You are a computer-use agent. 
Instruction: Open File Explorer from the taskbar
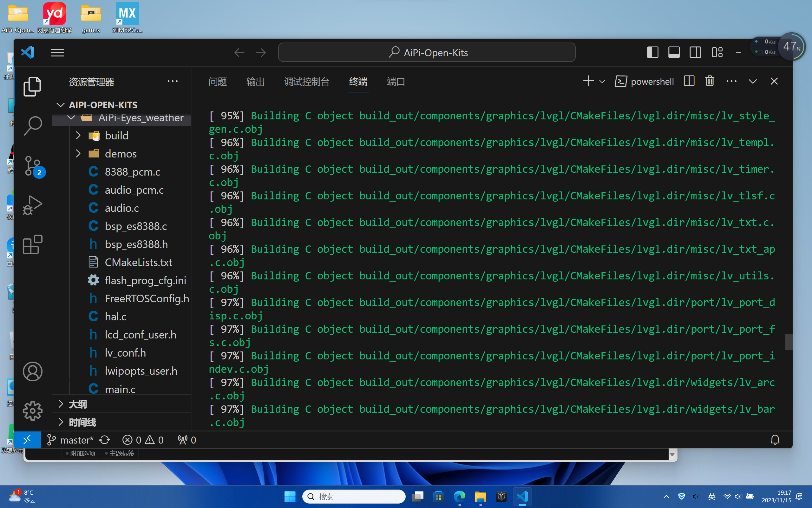pyautogui.click(x=480, y=496)
